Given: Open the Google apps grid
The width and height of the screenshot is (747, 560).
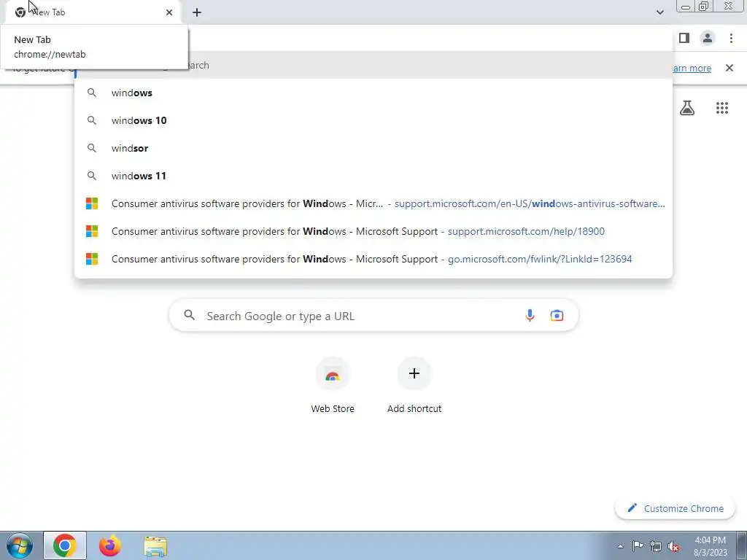Looking at the screenshot, I should [721, 108].
